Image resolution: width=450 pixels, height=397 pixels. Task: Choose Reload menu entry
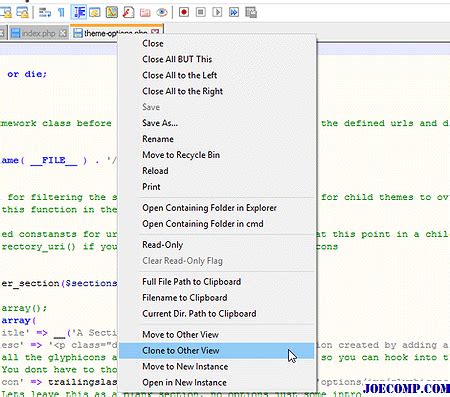217,171
